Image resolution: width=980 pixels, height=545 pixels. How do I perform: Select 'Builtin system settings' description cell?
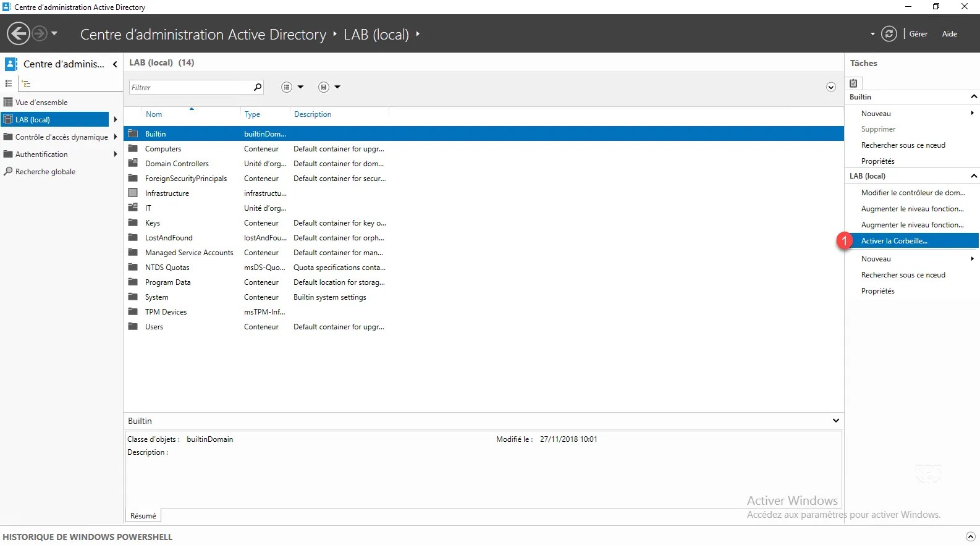[x=330, y=297]
